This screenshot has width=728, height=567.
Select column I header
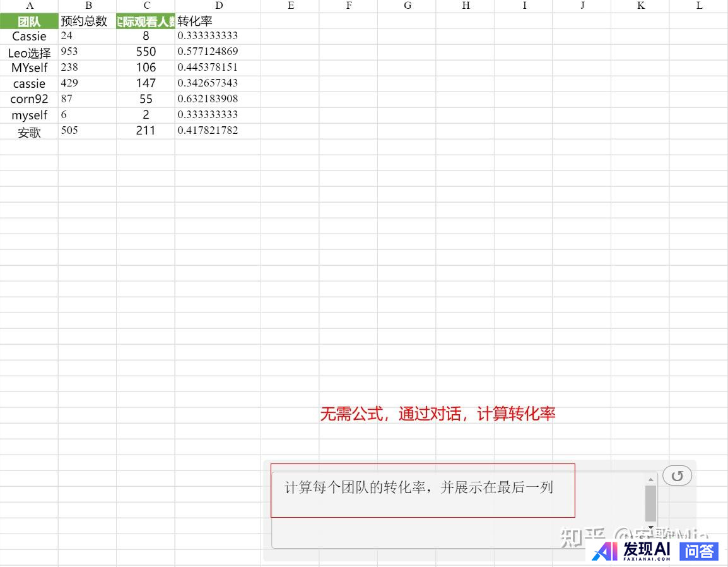[523, 6]
